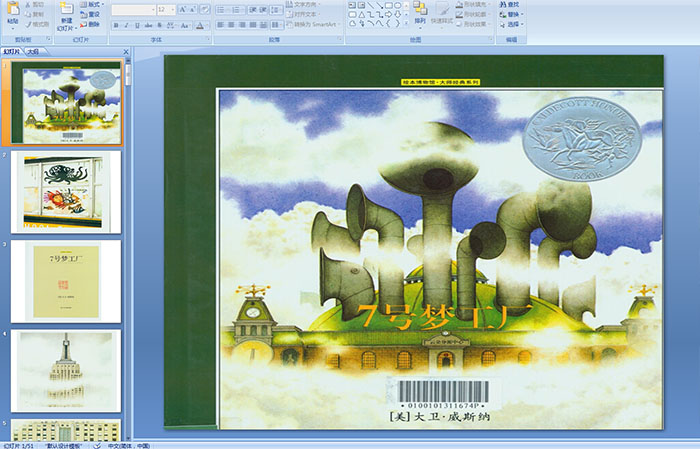This screenshot has width=700, height=449.
Task: Toggle Italic formatting
Action: 126,25
